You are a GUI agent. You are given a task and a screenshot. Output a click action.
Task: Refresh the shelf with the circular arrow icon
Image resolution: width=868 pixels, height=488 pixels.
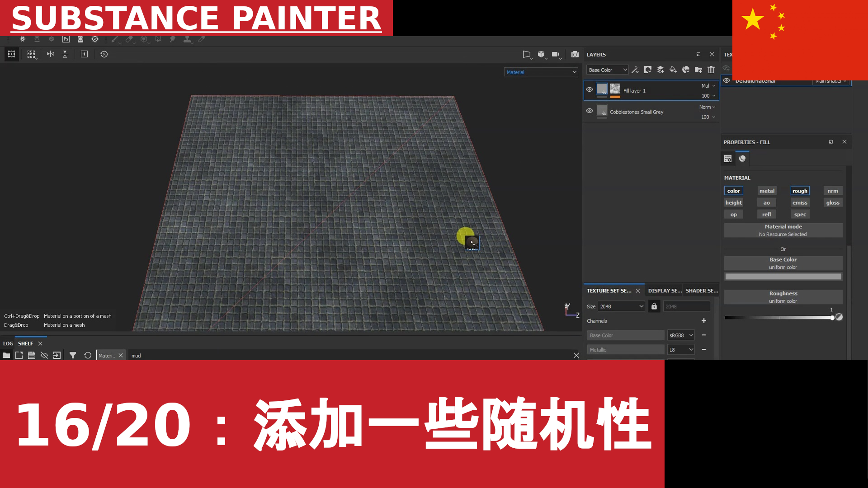88,356
